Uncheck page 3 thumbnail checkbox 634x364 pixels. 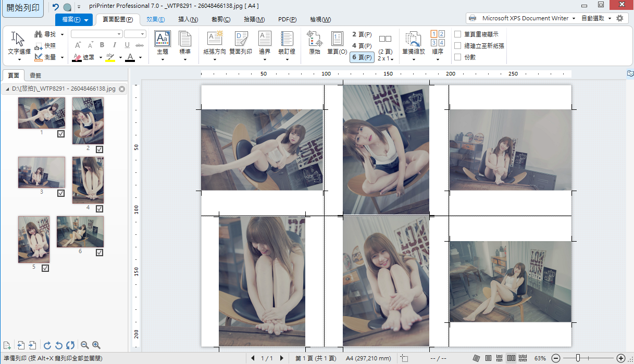[61, 193]
